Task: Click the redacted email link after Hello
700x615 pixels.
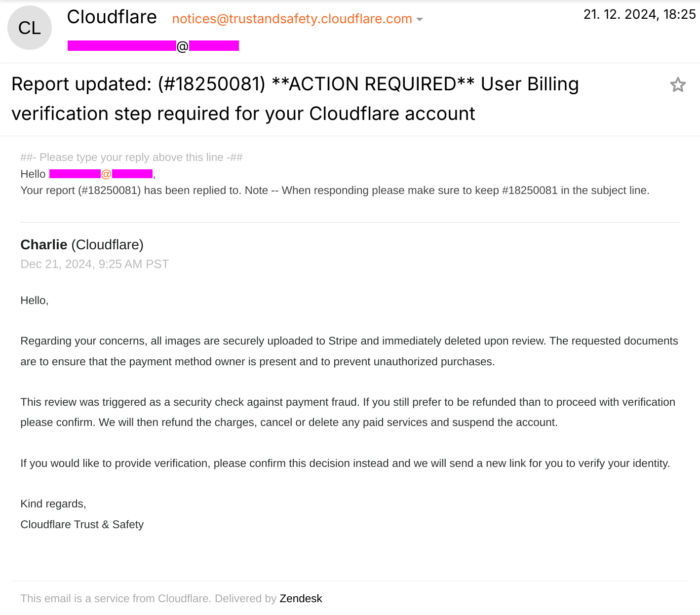Action: 101,174
